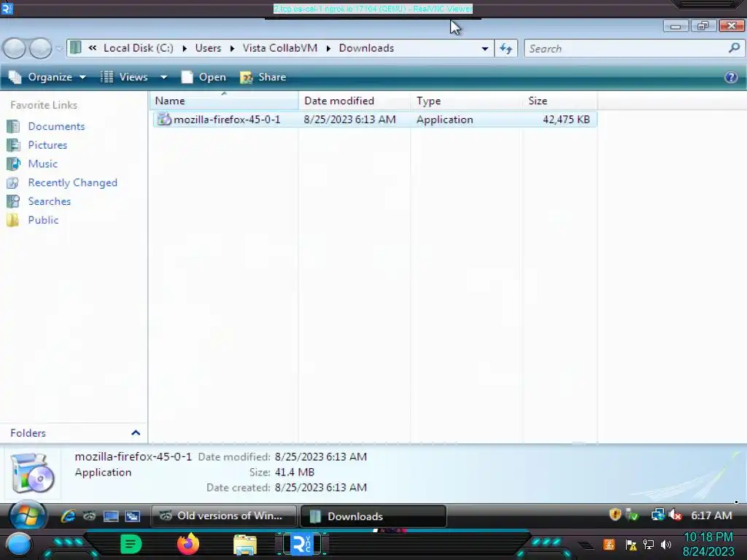Image resolution: width=747 pixels, height=560 pixels.
Task: Click the magnifier search icon
Action: pos(734,48)
